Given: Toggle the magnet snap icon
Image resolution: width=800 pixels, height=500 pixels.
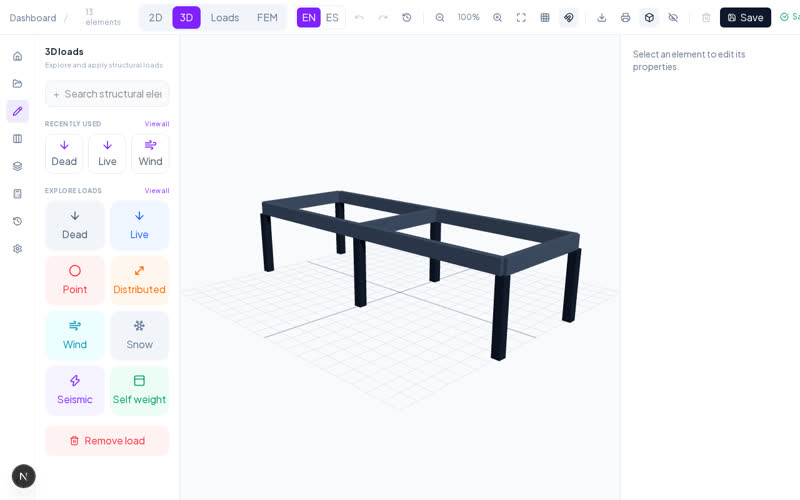Looking at the screenshot, I should (568, 17).
